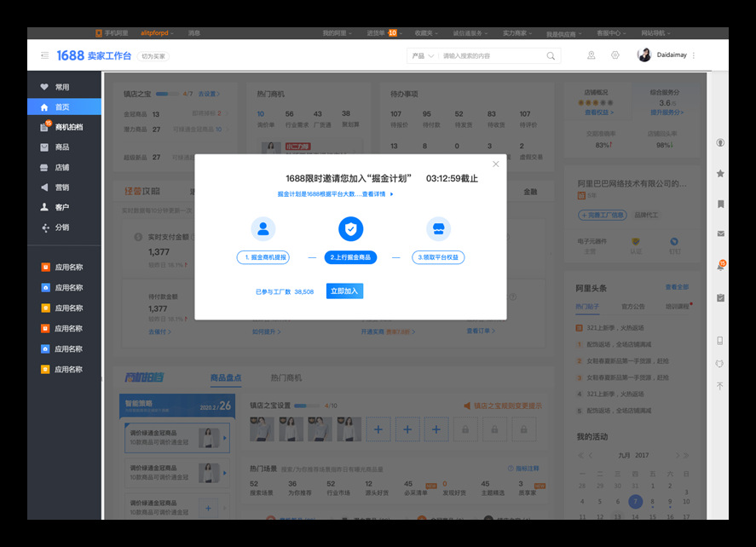Expand the 客服中心 dropdown

609,32
